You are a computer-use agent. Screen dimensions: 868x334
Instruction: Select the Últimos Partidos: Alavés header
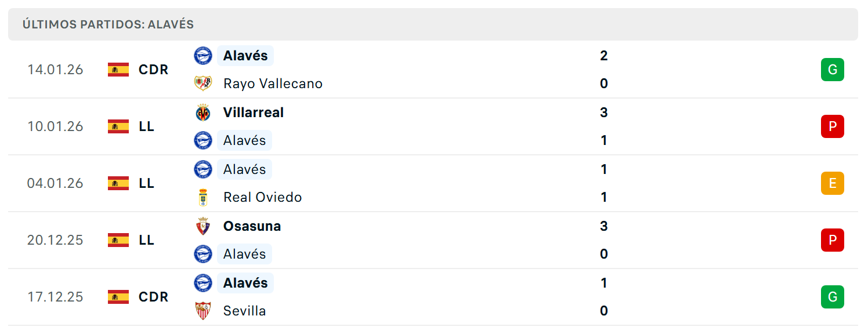(433, 24)
